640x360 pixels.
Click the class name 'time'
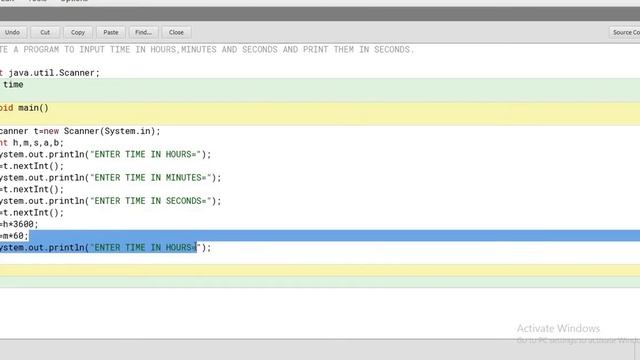tap(13, 84)
